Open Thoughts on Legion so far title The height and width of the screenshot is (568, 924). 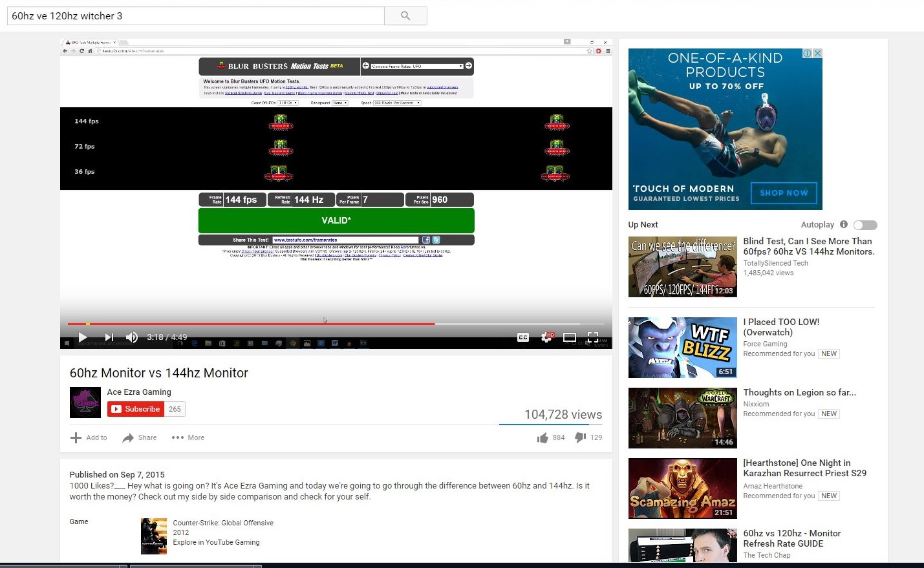(x=799, y=392)
